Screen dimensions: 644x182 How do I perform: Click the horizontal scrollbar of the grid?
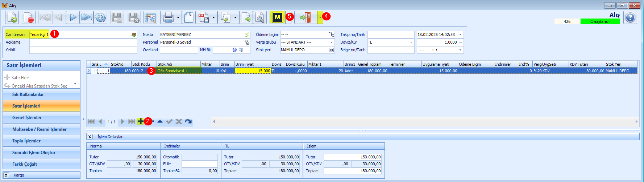click(425, 122)
